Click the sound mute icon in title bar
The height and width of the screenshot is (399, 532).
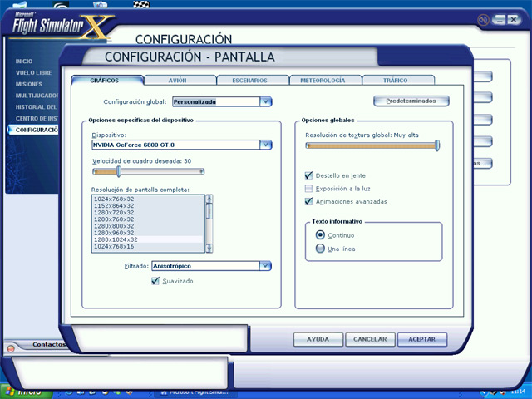pyautogui.click(x=484, y=19)
